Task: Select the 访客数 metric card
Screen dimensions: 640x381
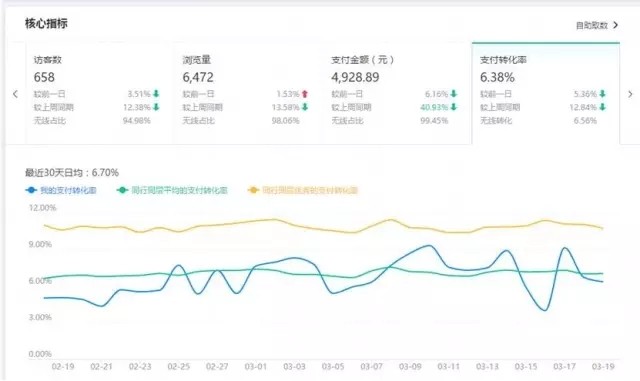Action: (97, 92)
